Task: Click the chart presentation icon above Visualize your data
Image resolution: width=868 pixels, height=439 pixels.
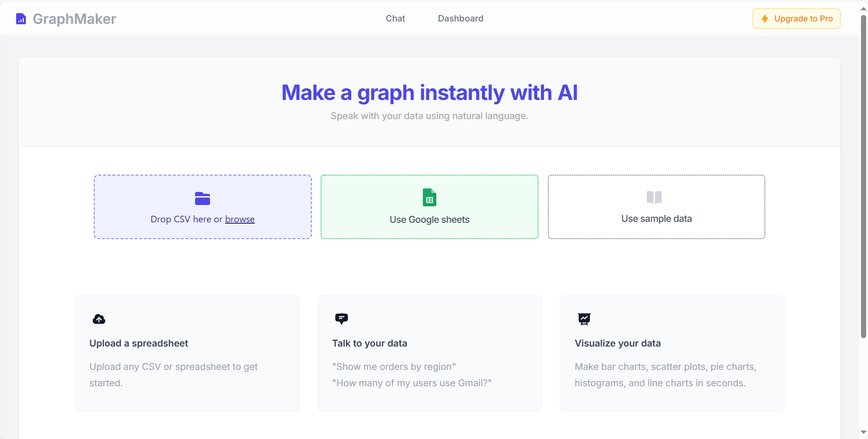Action: (x=584, y=319)
